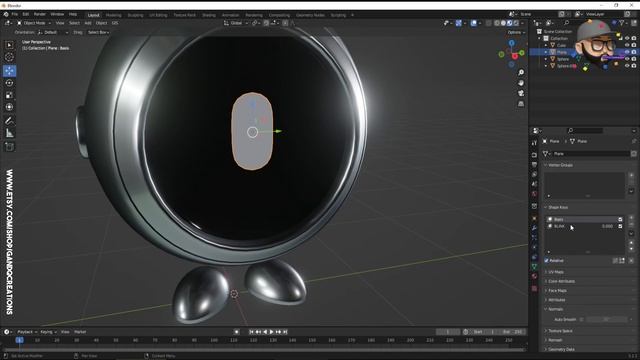
Task: Open the timeline Playback menu
Action: [27, 332]
